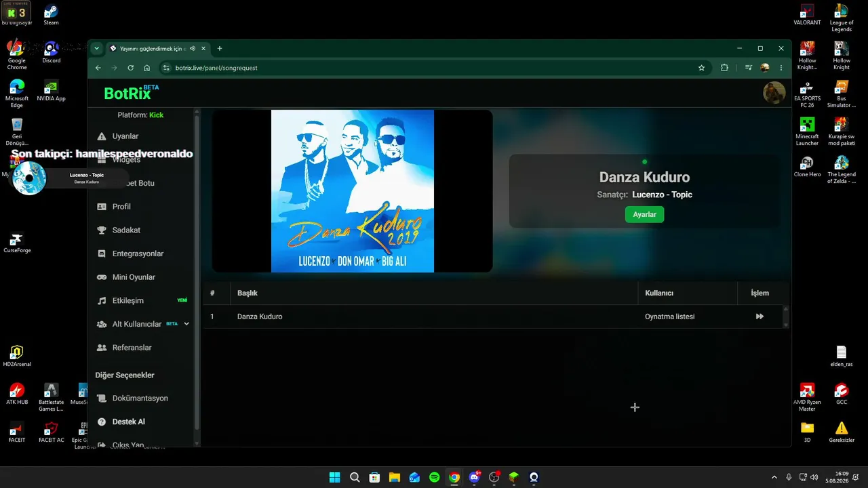Open the Dokümantasyon link
This screenshot has width=868, height=488.
click(x=140, y=399)
